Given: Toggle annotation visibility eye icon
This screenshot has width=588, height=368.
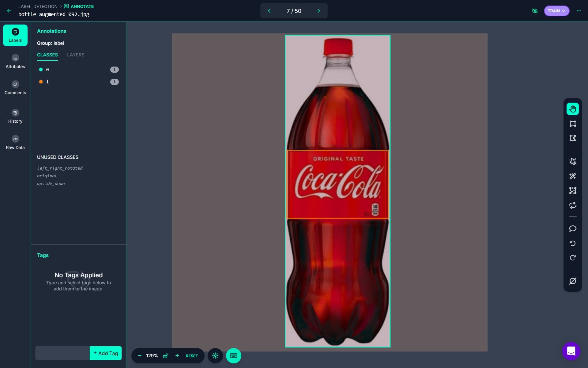Looking at the screenshot, I should pos(535,11).
